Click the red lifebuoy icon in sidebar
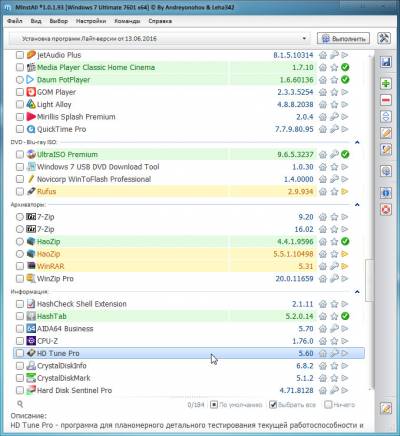This screenshot has width=400, height=436. coord(386,209)
